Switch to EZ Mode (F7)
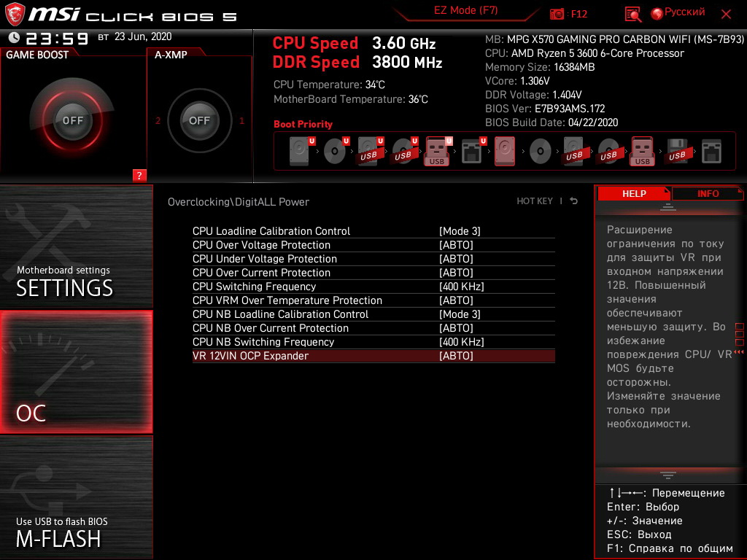This screenshot has height=560, width=747. [x=465, y=10]
